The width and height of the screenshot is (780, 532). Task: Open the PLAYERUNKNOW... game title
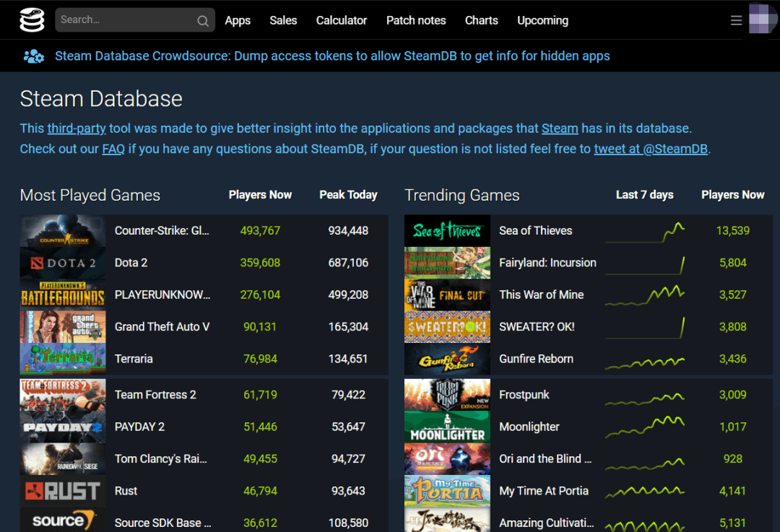(x=162, y=295)
